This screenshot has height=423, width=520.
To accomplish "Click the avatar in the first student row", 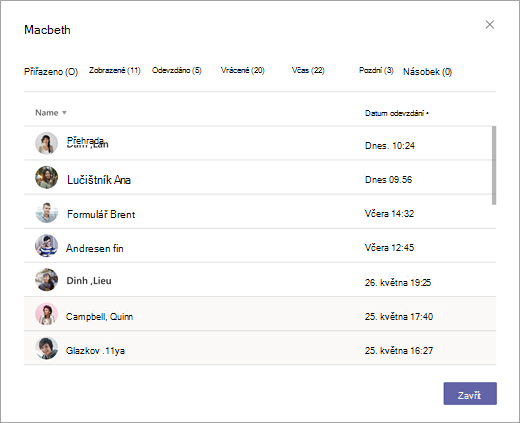I will 46,143.
